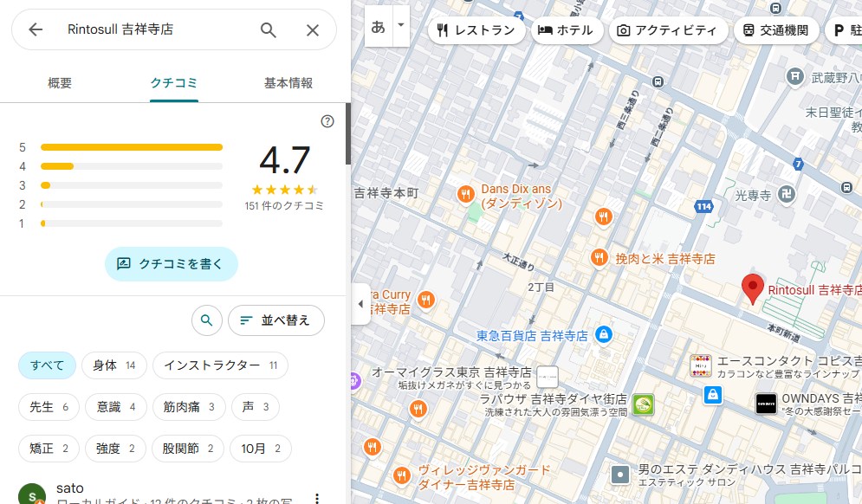The width and height of the screenshot is (862, 504).
Task: Click the back arrow in search box
Action: tap(36, 29)
